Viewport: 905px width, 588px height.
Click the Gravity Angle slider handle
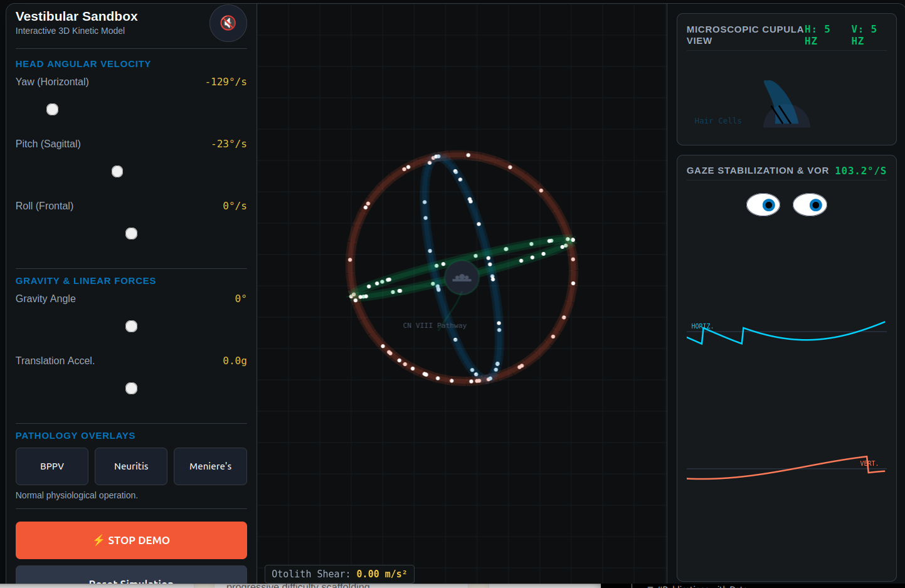pyautogui.click(x=131, y=327)
